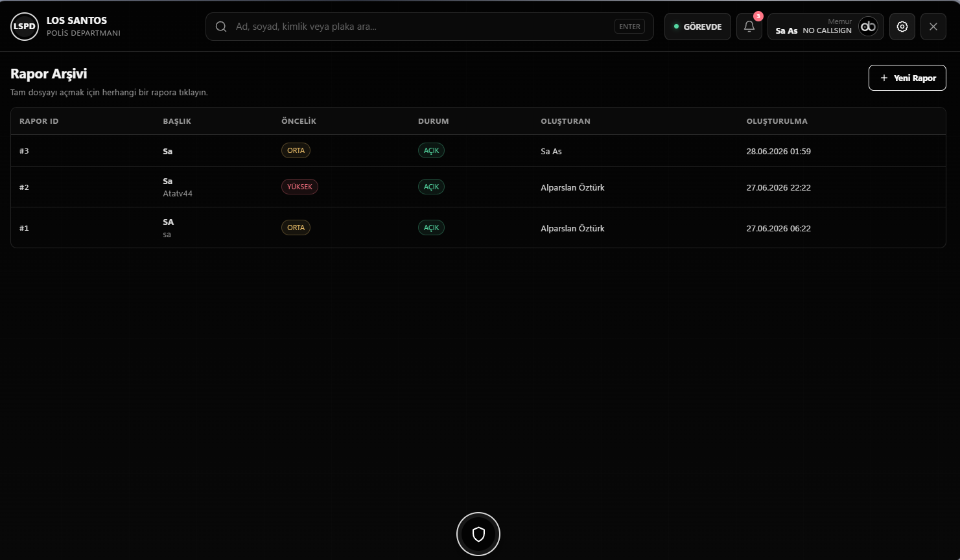
Task: Click the DURUM column header
Action: (x=433, y=121)
